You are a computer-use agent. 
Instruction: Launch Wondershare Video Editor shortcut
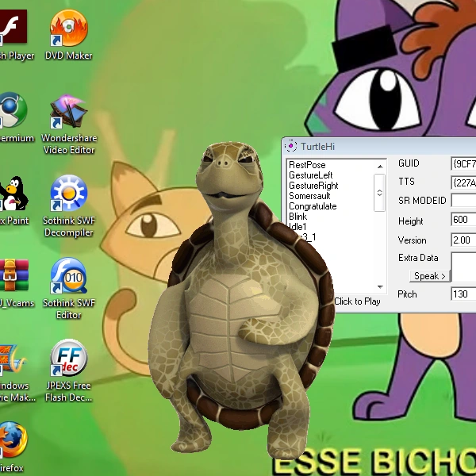[68, 124]
